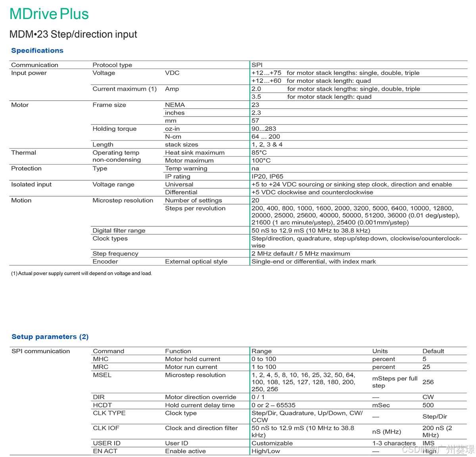Click the blue "Specifications" heading
The height and width of the screenshot is (457, 476).
coord(37,51)
